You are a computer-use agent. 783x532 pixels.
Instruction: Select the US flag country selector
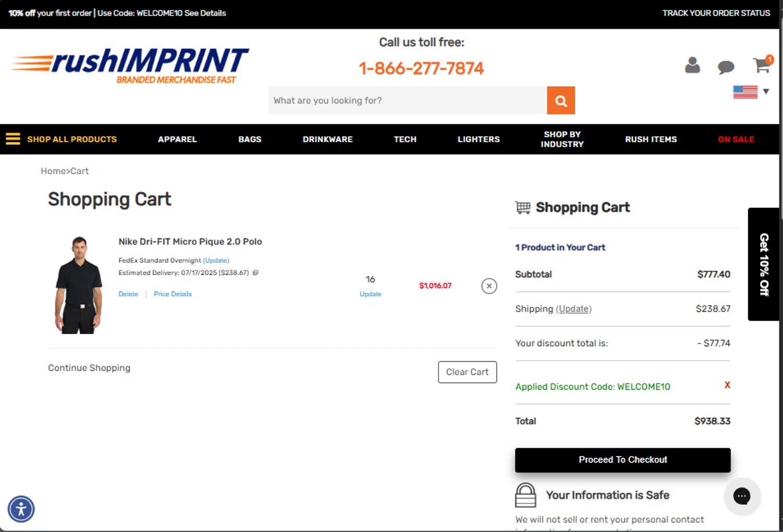[x=745, y=92]
